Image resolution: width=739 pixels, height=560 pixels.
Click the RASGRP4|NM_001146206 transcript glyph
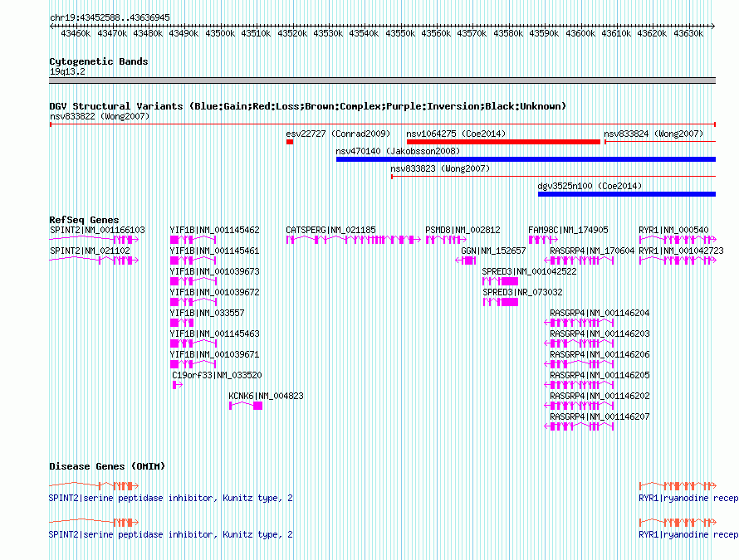point(580,364)
